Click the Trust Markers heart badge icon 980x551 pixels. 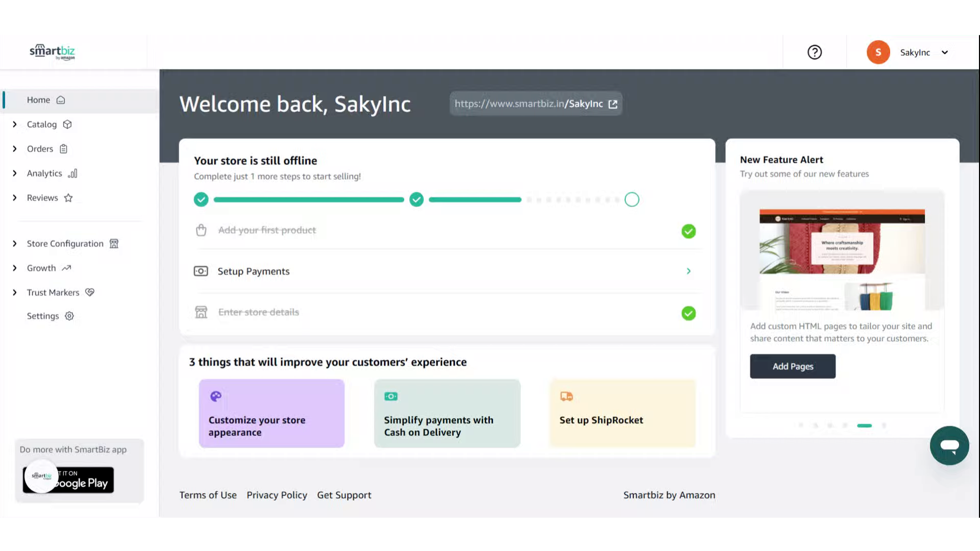[90, 292]
